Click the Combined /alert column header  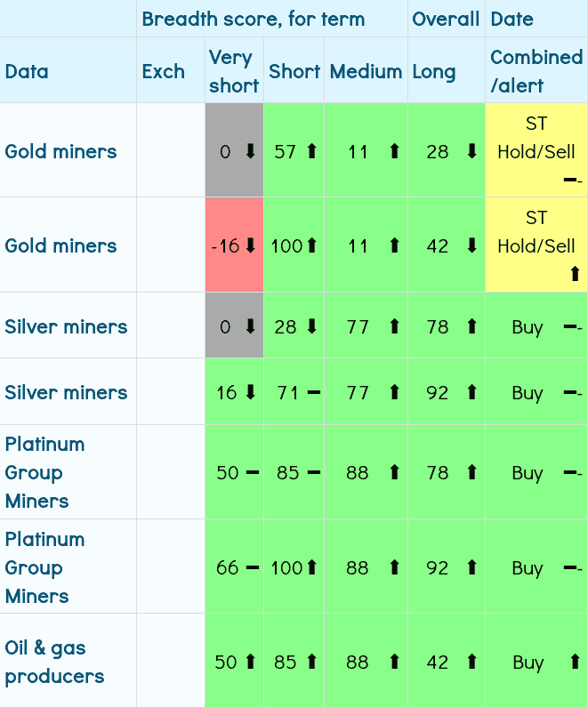pyautogui.click(x=536, y=71)
